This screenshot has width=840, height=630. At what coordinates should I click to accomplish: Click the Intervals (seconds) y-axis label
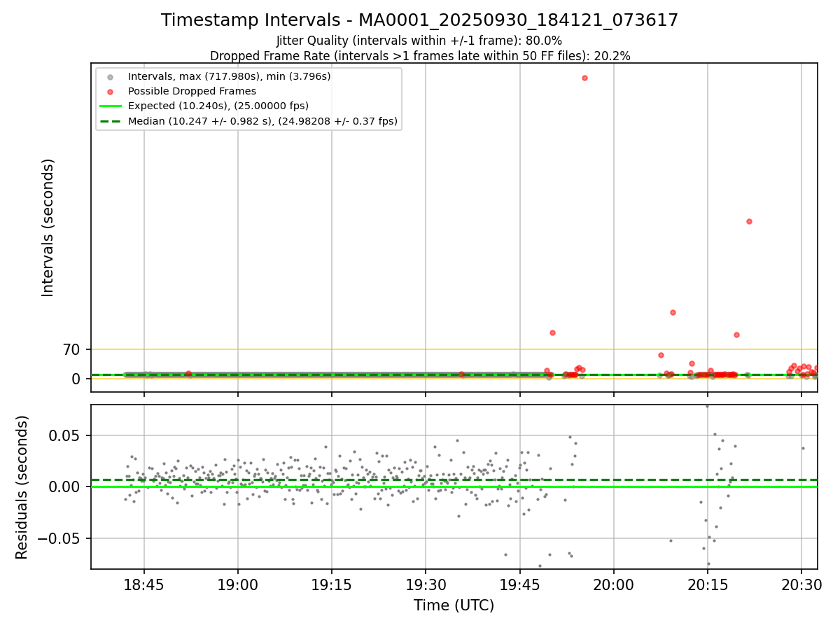[x=48, y=227]
